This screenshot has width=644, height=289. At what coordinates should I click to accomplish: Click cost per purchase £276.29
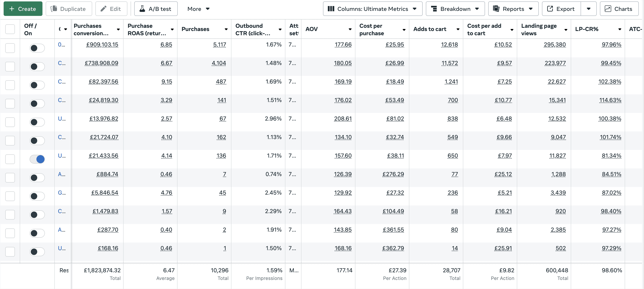pyautogui.click(x=393, y=174)
